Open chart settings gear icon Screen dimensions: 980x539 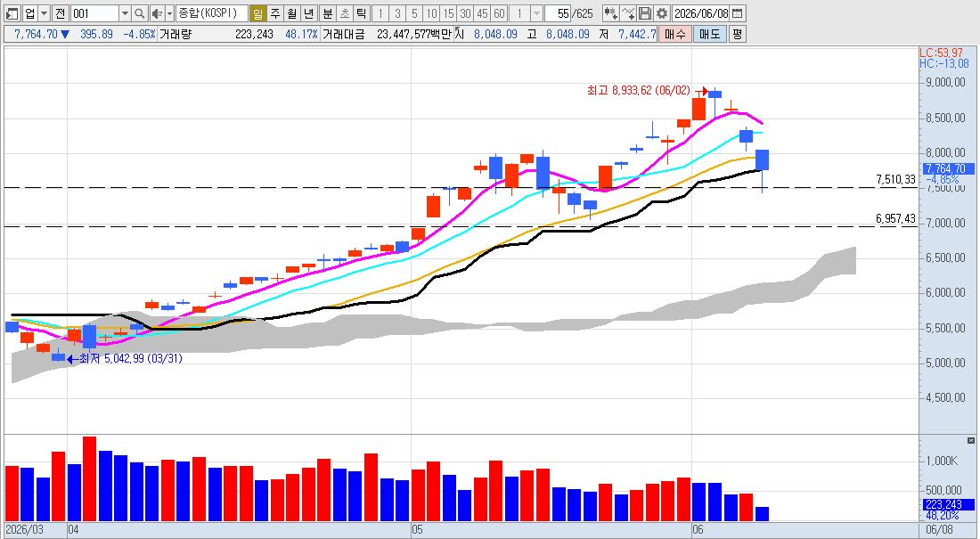tap(662, 13)
